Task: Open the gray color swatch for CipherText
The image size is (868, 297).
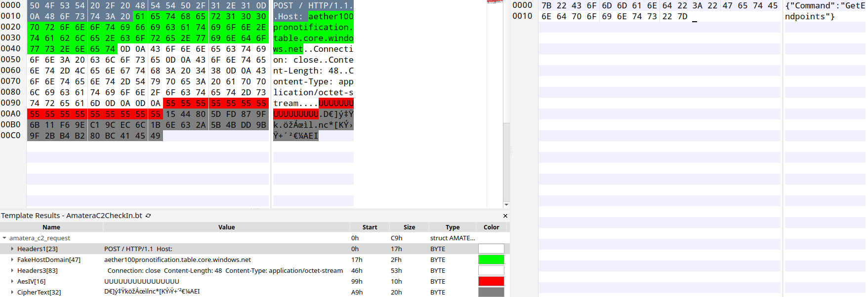Action: (491, 292)
